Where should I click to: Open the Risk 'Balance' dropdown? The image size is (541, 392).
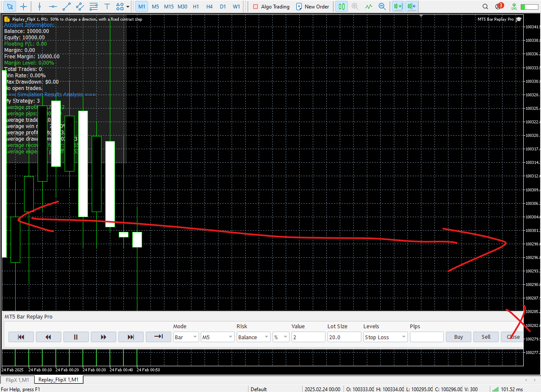click(x=254, y=337)
